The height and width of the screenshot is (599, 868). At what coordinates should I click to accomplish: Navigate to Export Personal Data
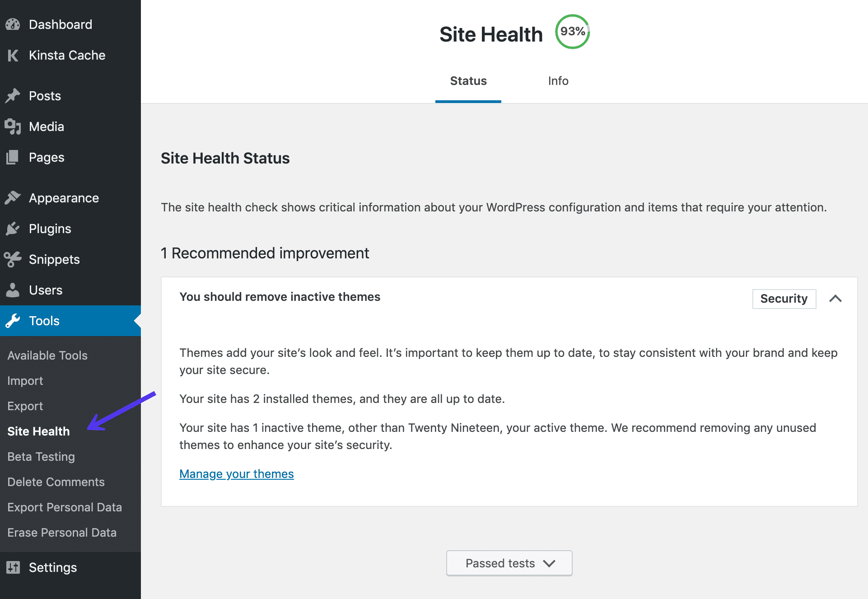coord(64,507)
